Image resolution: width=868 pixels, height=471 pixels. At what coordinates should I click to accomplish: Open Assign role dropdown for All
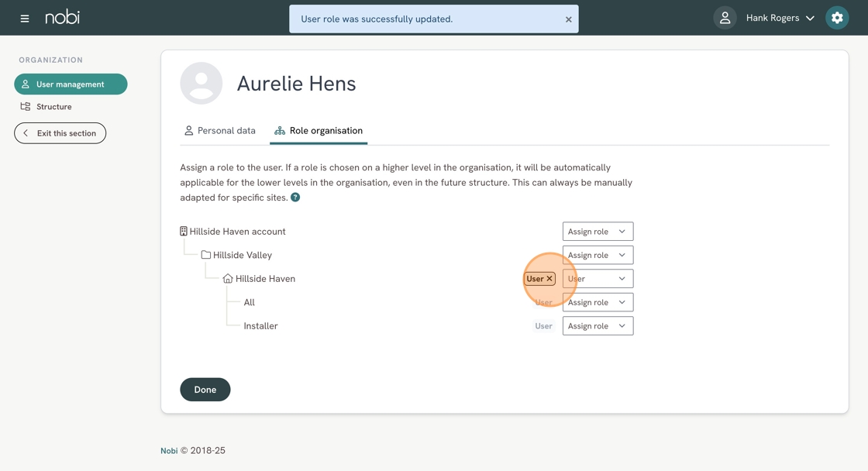[x=598, y=303]
